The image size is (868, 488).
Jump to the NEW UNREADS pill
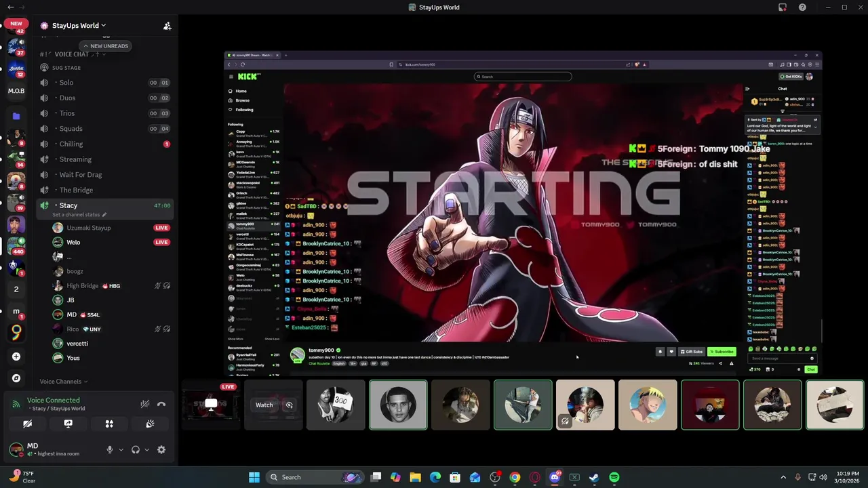coord(105,46)
